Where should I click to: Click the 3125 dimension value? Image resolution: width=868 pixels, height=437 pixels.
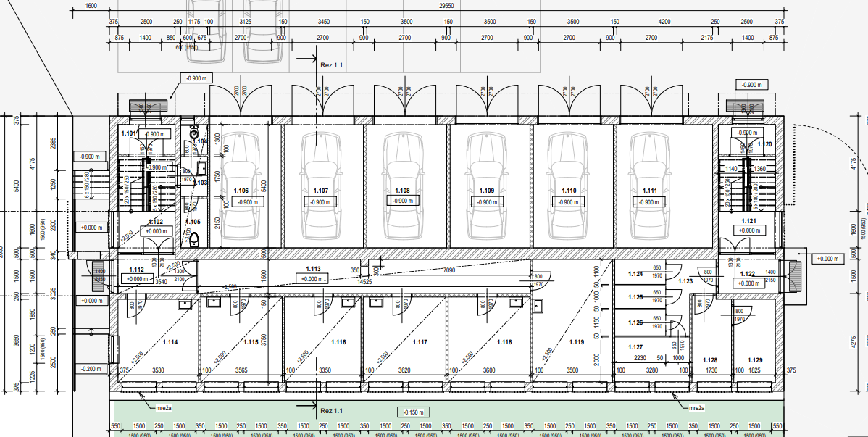(246, 22)
